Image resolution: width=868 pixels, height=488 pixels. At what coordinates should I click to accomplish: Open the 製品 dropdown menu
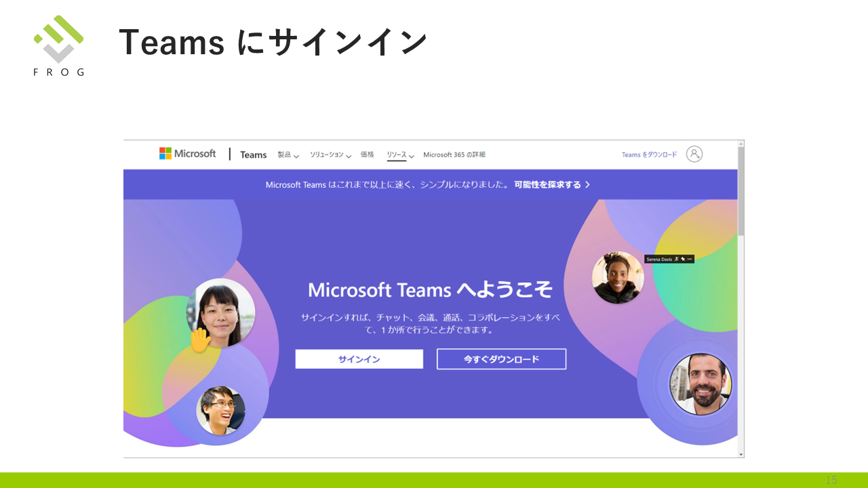coord(288,155)
